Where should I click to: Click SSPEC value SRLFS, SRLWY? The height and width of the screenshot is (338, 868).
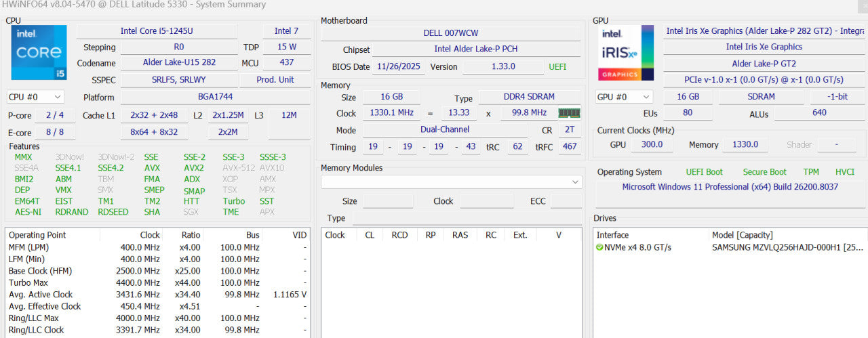(x=179, y=79)
